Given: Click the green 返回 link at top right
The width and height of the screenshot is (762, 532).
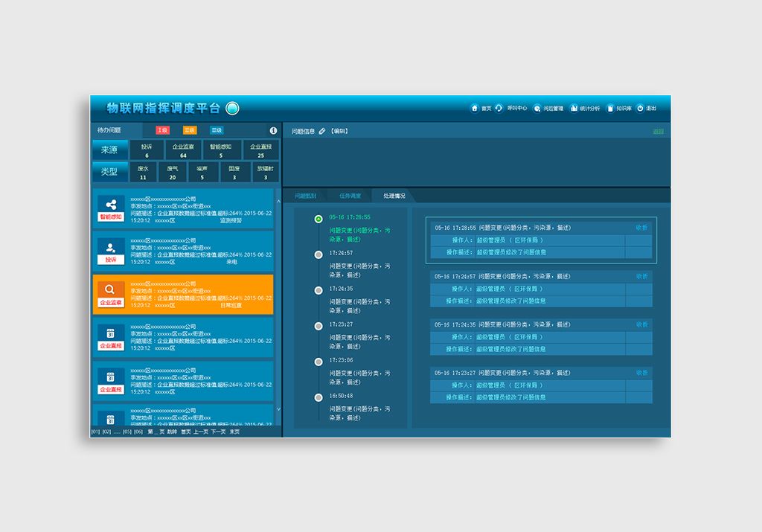Looking at the screenshot, I should point(658,132).
